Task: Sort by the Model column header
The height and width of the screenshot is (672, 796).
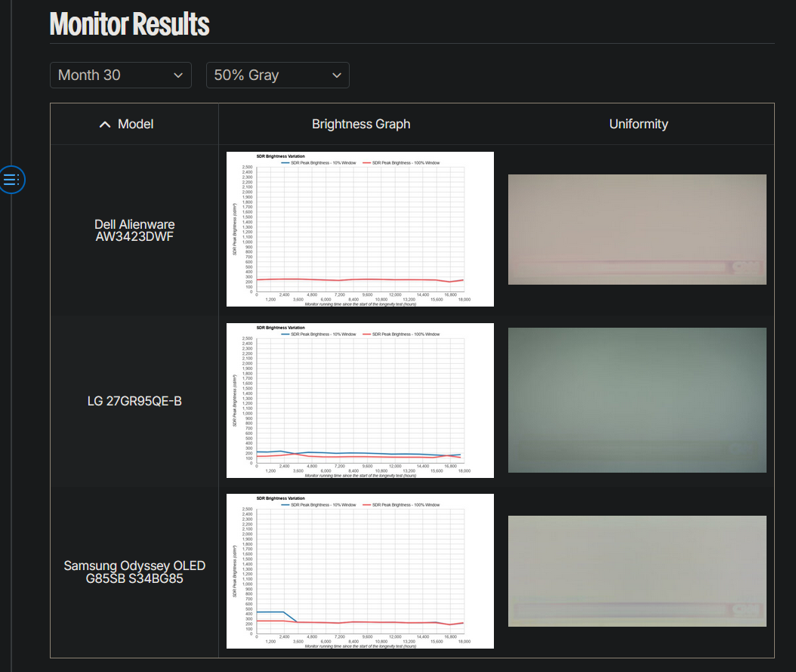Action: pyautogui.click(x=134, y=125)
